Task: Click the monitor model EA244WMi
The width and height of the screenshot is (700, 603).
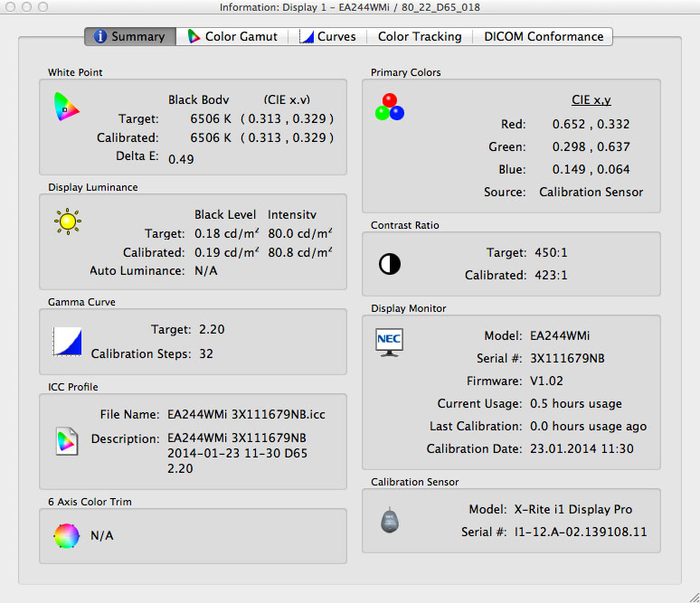Action: (x=560, y=335)
